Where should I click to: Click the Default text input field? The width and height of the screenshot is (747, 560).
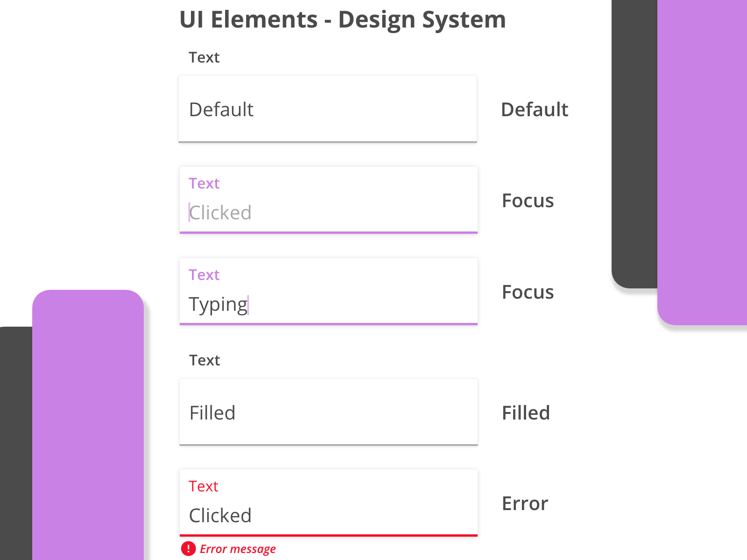click(328, 109)
